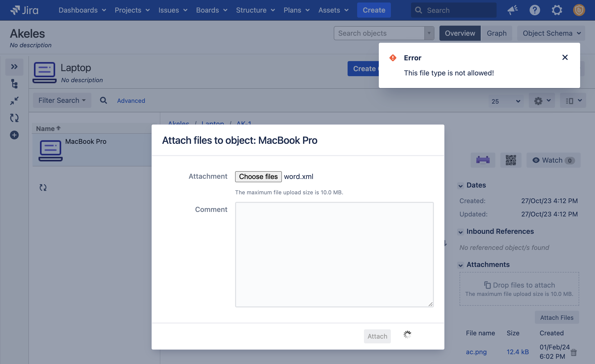Delete the ac.png attachment via trash icon
The width and height of the screenshot is (595, 364).
point(574,352)
